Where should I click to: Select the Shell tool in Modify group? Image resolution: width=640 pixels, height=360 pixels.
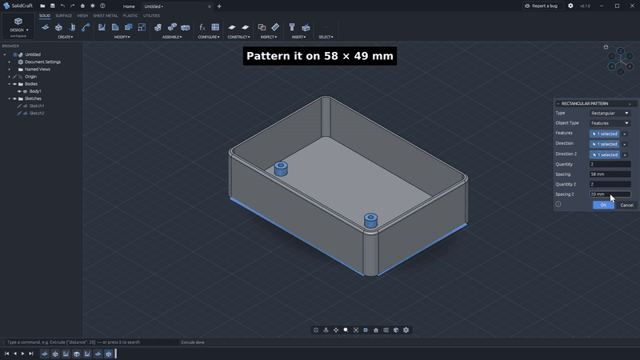[129, 27]
